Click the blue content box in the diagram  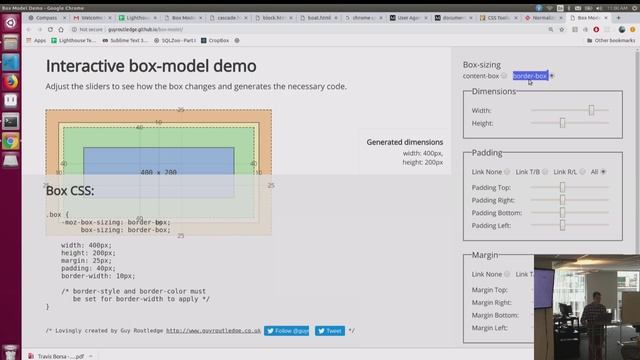(x=159, y=173)
